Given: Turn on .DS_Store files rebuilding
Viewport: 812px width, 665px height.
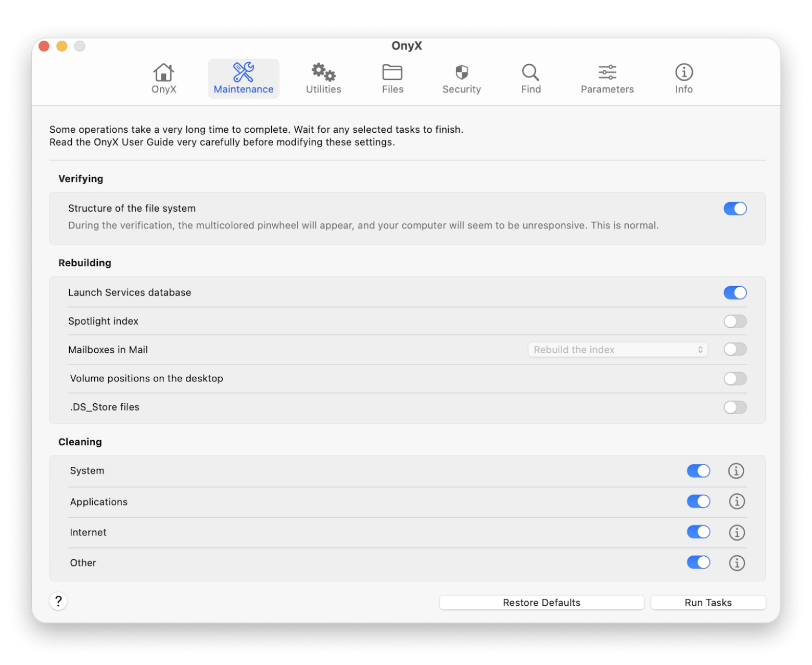Looking at the screenshot, I should pyautogui.click(x=735, y=407).
